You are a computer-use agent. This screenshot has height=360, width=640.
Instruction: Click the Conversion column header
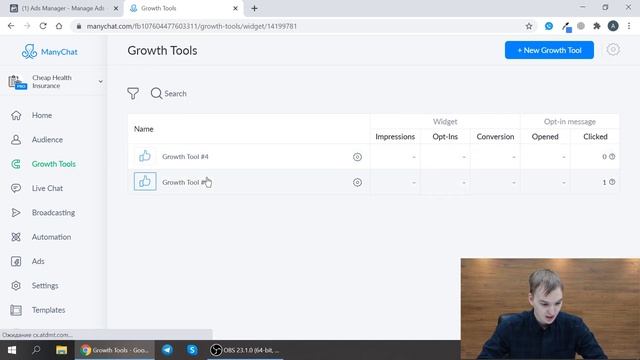coord(495,137)
